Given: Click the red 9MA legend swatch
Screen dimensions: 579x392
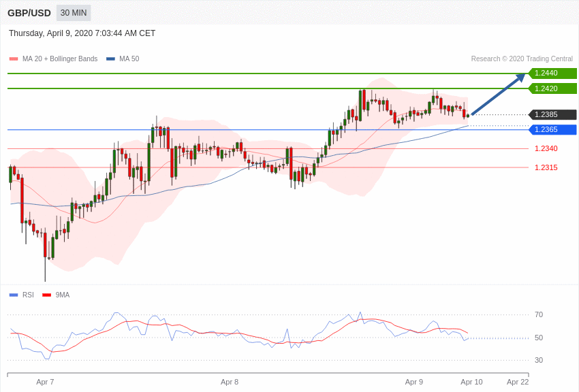Looking at the screenshot, I should pyautogui.click(x=46, y=295).
